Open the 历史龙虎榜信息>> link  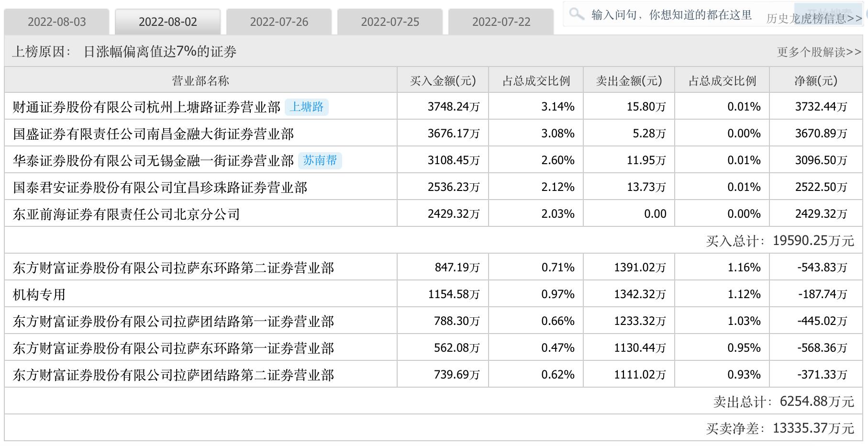[x=813, y=19]
